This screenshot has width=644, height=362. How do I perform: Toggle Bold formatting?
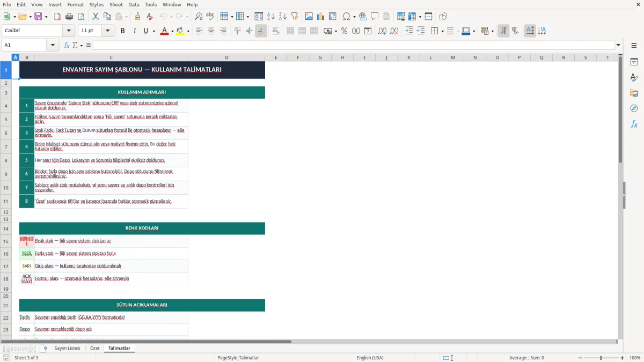(123, 31)
